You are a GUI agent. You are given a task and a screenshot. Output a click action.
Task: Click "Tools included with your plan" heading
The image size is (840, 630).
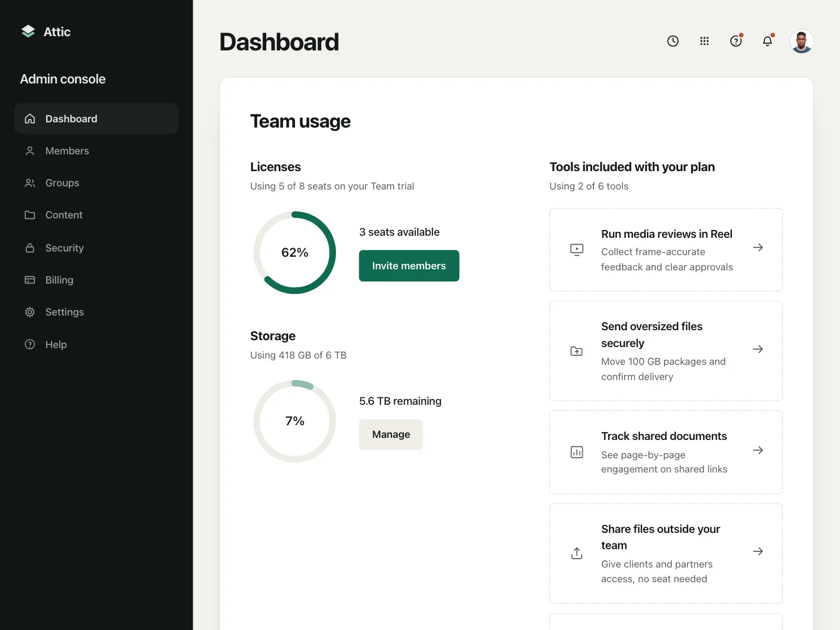click(x=632, y=167)
